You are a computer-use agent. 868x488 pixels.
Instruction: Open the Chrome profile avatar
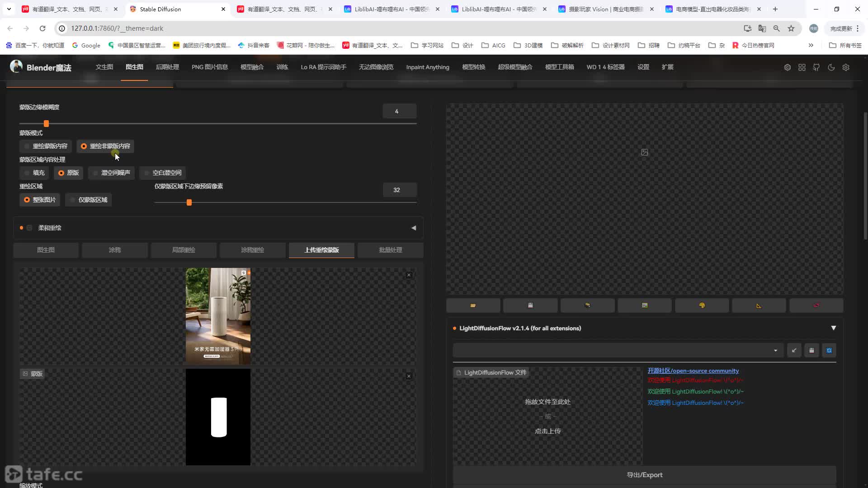point(814,28)
